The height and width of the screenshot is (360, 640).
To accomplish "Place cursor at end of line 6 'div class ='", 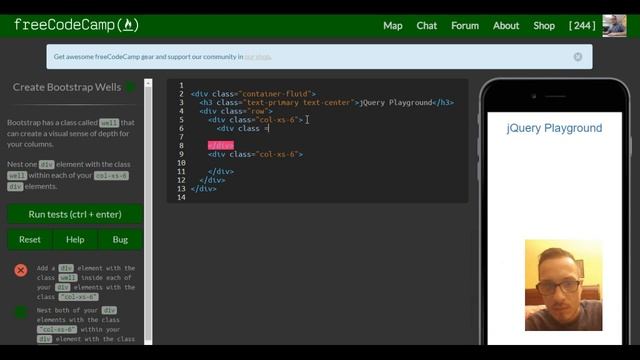I will click(270, 129).
